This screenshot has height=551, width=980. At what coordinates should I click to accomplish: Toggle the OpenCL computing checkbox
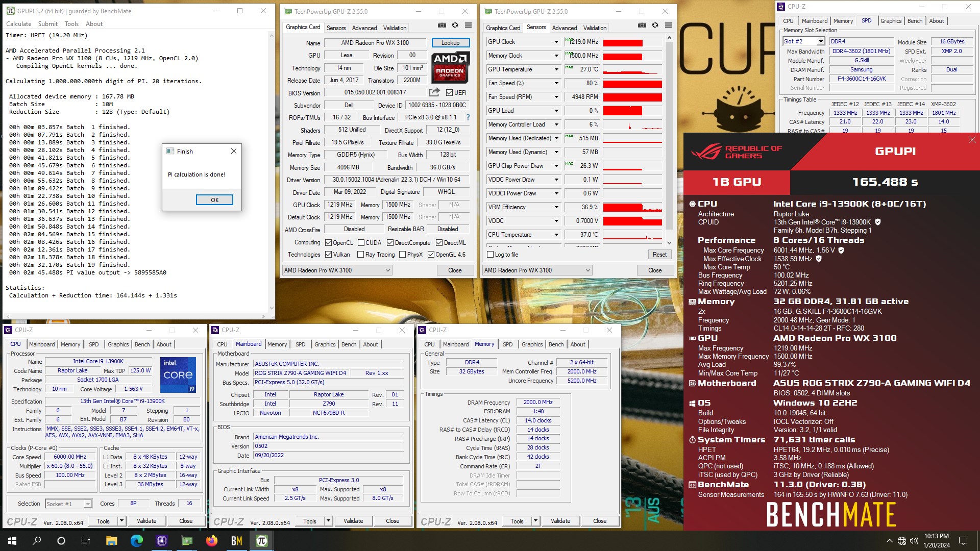[x=328, y=243]
